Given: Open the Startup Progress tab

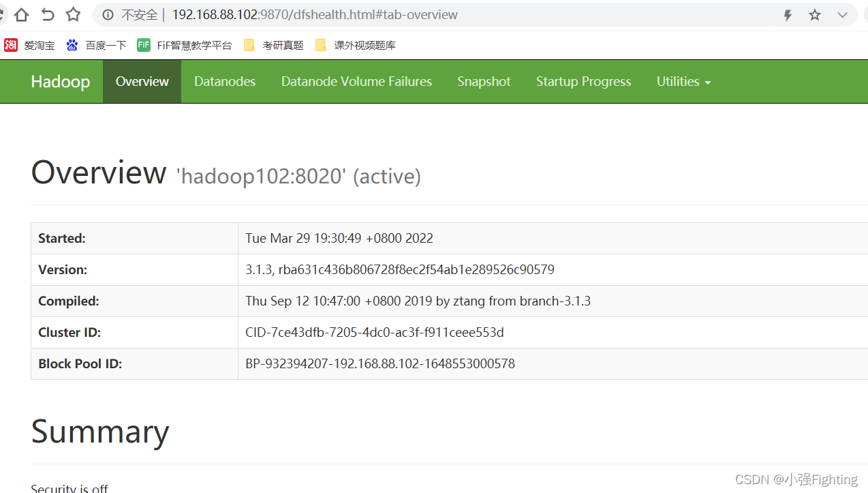Looking at the screenshot, I should pyautogui.click(x=584, y=81).
